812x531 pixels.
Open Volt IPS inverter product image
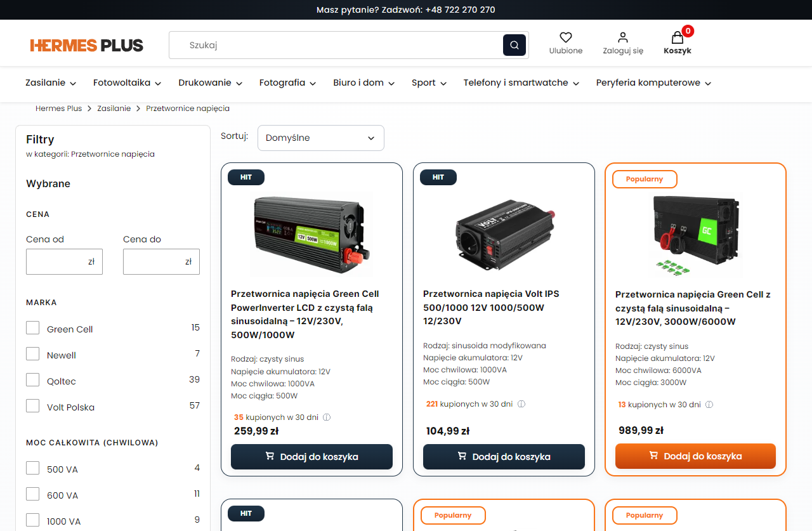pos(504,235)
